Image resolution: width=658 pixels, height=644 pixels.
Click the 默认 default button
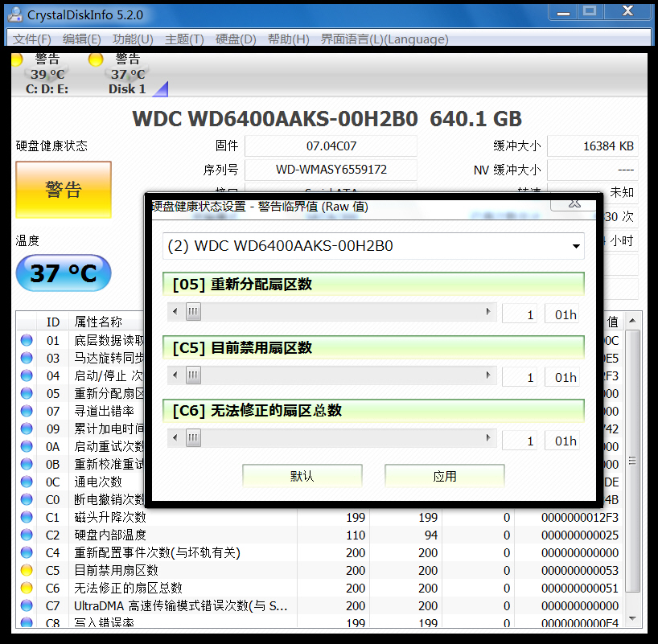[x=302, y=476]
